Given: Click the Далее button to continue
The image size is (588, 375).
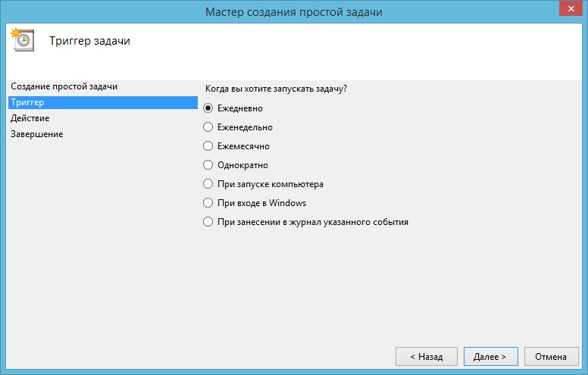Looking at the screenshot, I should coord(490,356).
